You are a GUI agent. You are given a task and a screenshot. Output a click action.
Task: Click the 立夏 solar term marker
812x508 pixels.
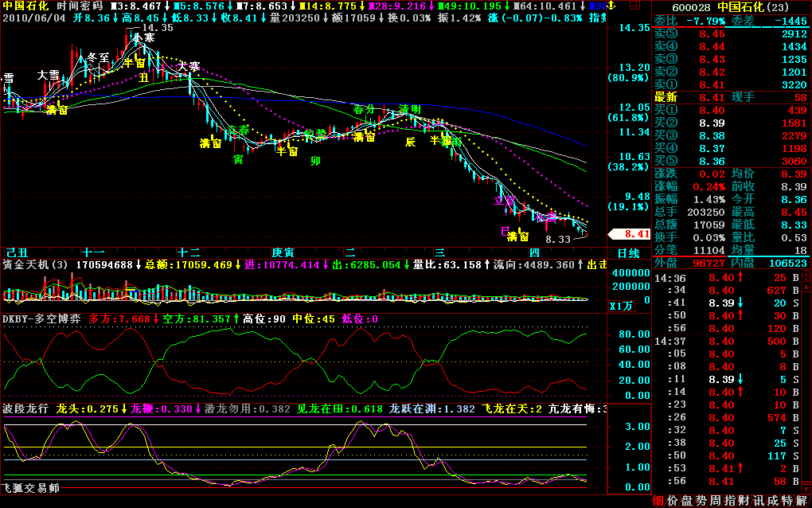coord(505,201)
